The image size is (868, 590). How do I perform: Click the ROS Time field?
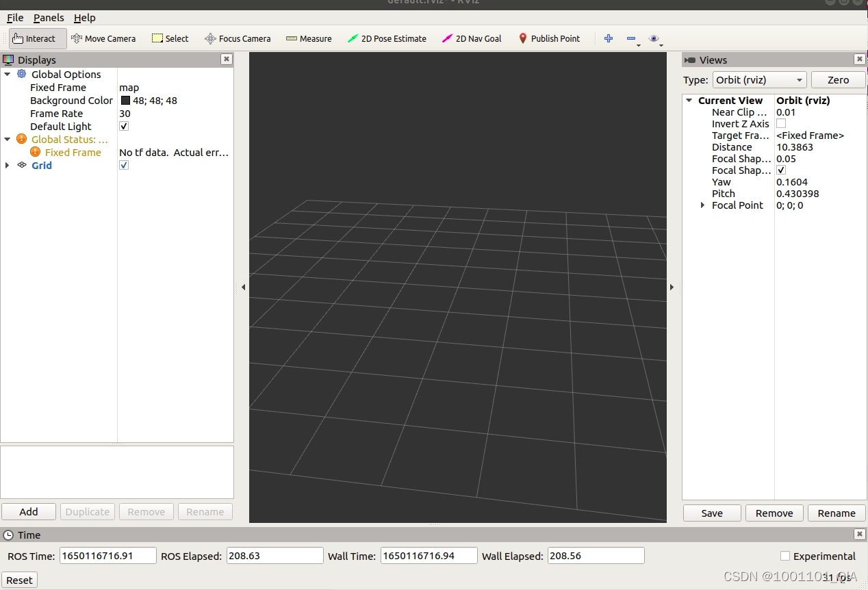coord(108,556)
